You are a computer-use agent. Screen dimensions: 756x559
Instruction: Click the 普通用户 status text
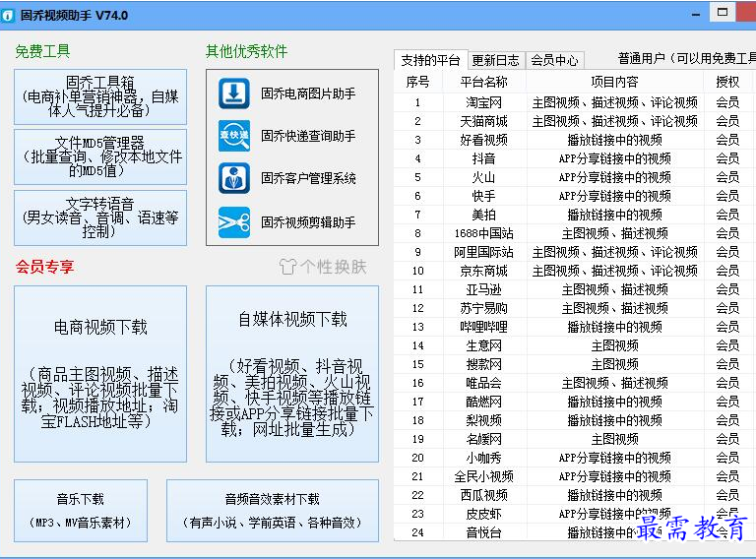686,59
